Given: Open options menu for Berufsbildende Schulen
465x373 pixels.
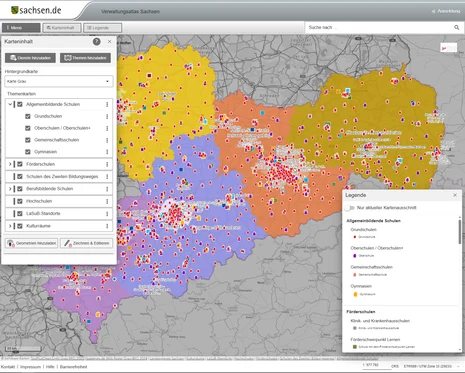Looking at the screenshot, I should [107, 189].
